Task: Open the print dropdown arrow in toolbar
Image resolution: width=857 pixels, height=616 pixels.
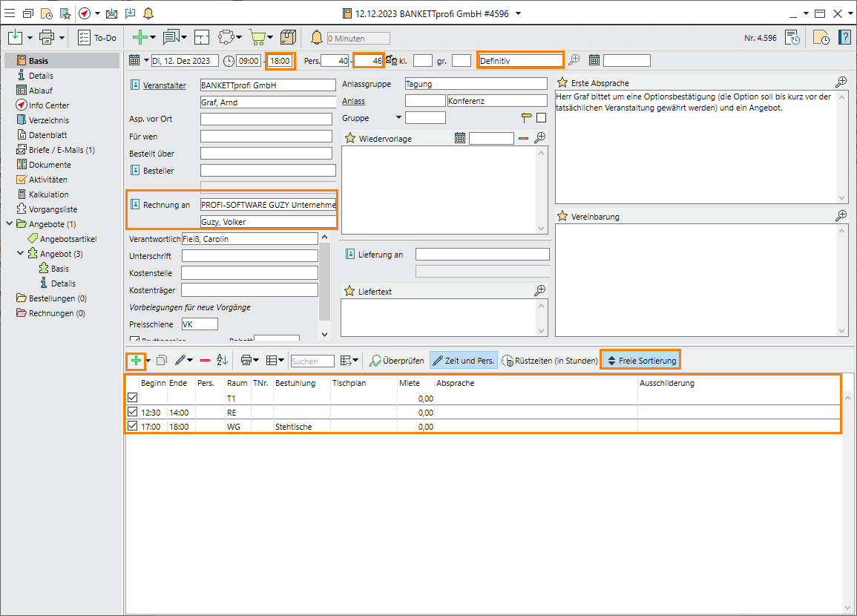Action: [x=62, y=37]
